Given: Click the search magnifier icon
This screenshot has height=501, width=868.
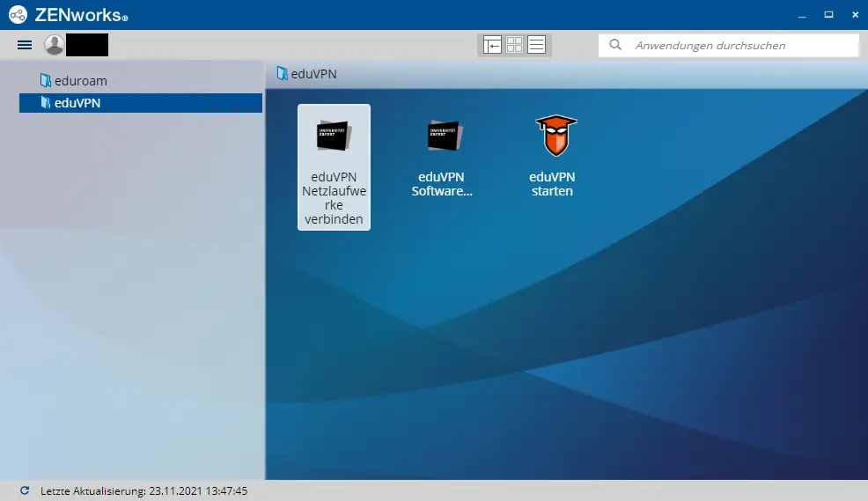Looking at the screenshot, I should click(615, 45).
